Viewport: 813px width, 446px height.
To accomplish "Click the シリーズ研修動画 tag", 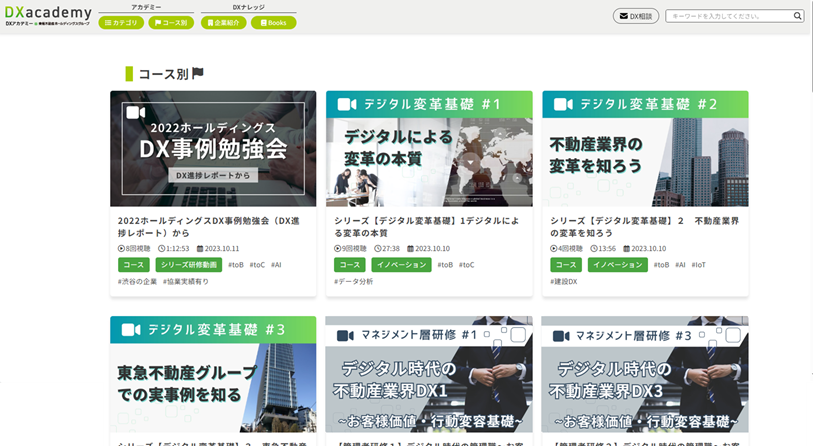I will [189, 265].
